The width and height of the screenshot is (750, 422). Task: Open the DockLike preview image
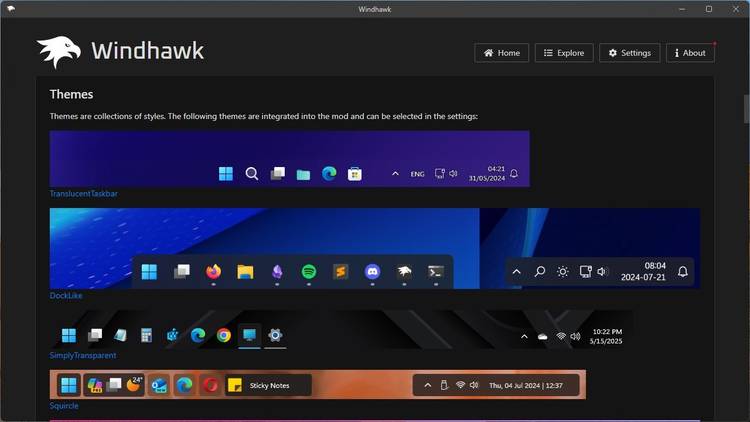point(375,248)
